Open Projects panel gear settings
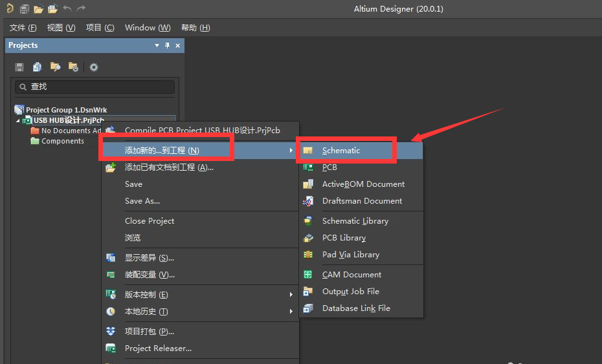Image resolution: width=602 pixels, height=364 pixels. 94,67
